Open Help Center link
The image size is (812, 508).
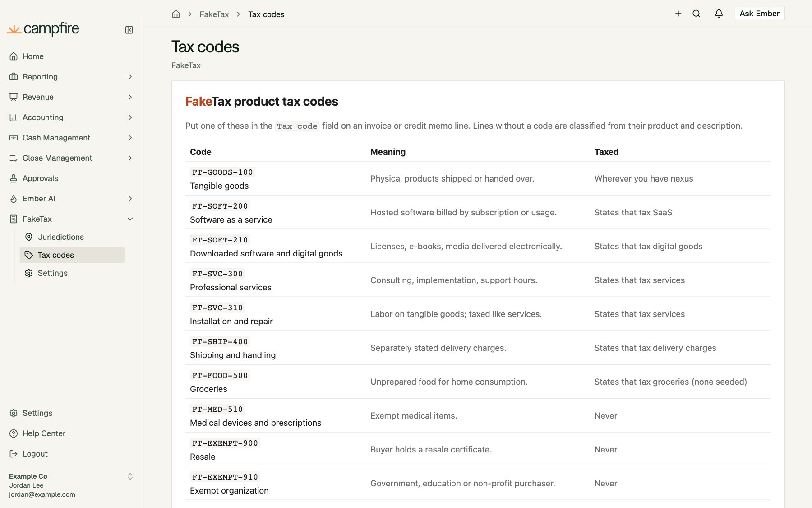pyautogui.click(x=71, y=433)
